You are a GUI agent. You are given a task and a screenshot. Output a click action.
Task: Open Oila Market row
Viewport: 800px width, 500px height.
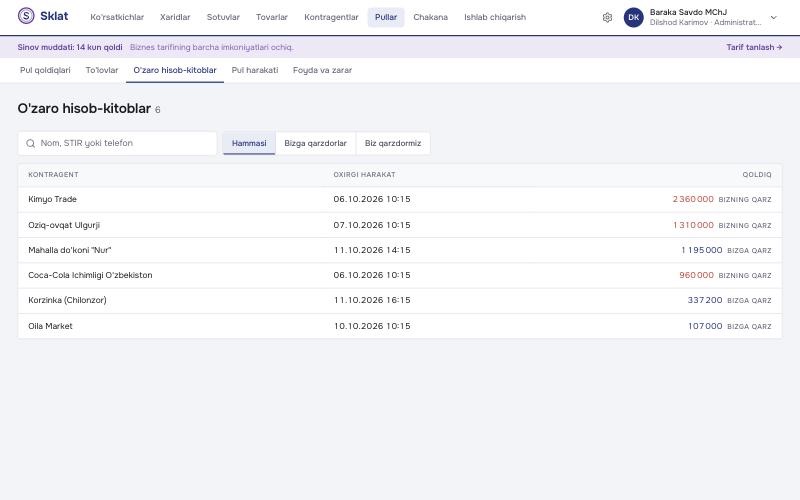click(399, 326)
